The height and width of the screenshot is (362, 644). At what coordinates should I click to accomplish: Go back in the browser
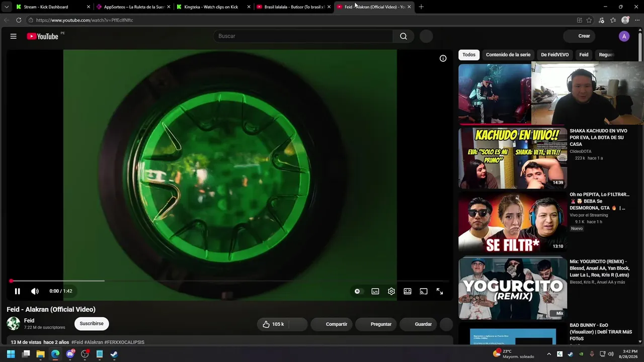click(x=7, y=20)
